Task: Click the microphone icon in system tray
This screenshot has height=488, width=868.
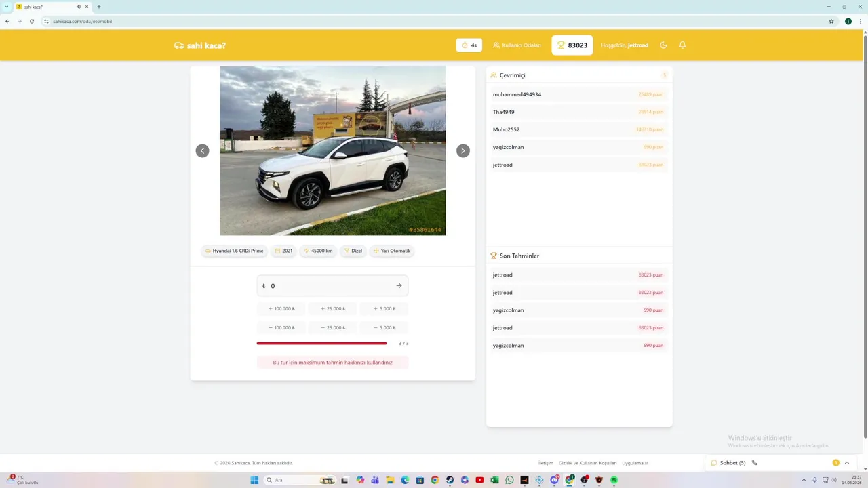Action: [x=814, y=480]
